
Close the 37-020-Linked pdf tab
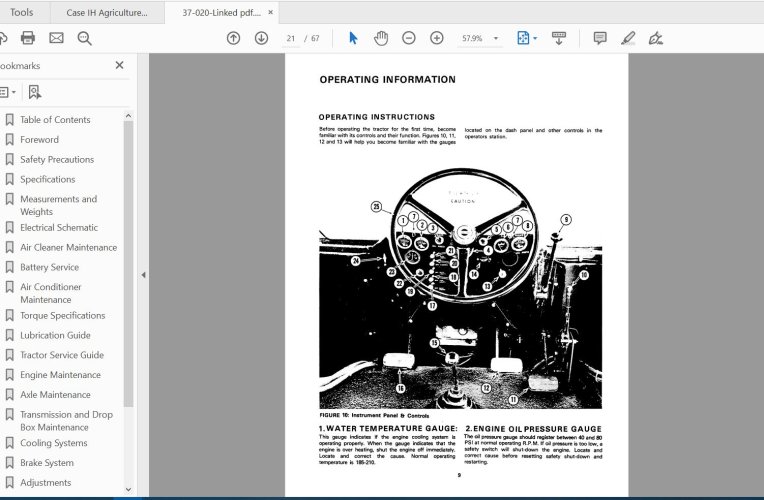coord(270,13)
